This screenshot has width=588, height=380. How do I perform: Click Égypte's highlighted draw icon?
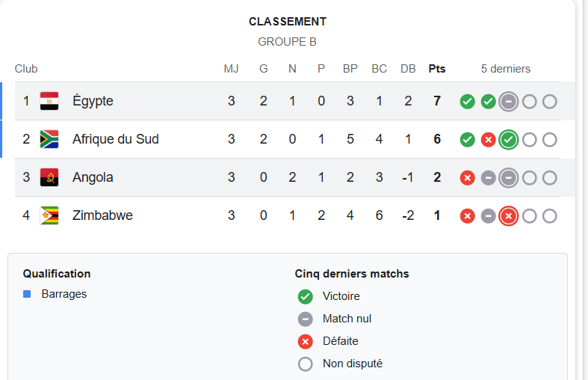(x=509, y=101)
